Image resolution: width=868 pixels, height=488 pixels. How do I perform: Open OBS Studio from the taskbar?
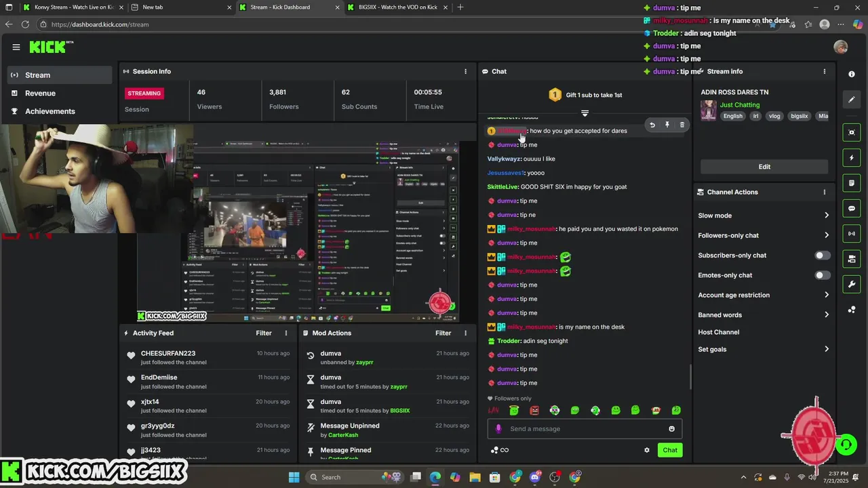555,477
